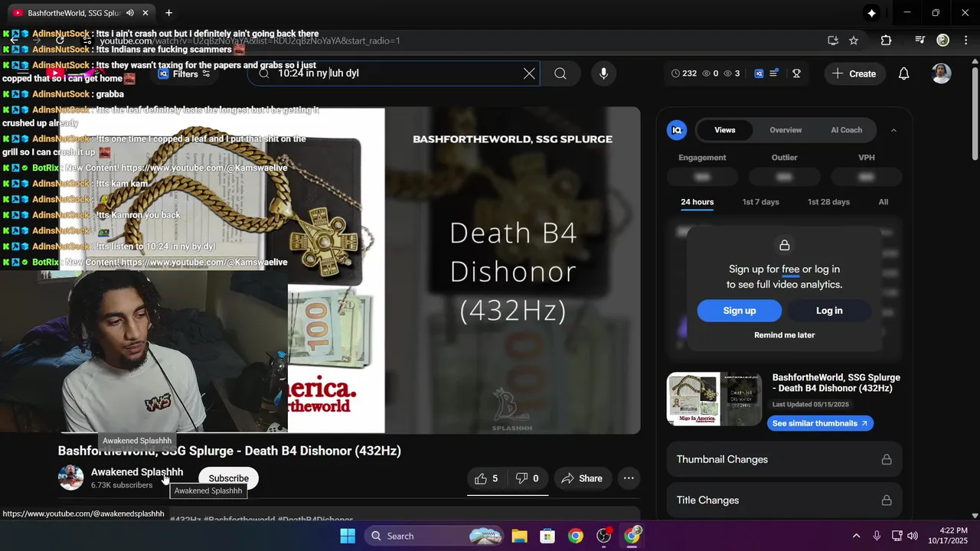Open OBS Studio from the taskbar
This screenshot has width=980, height=551.
pyautogui.click(x=604, y=536)
